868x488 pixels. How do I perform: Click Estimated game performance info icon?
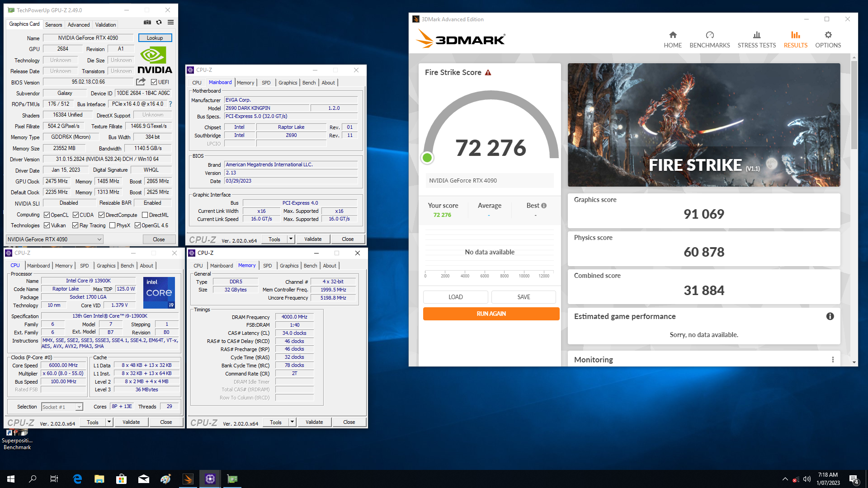[x=830, y=316]
